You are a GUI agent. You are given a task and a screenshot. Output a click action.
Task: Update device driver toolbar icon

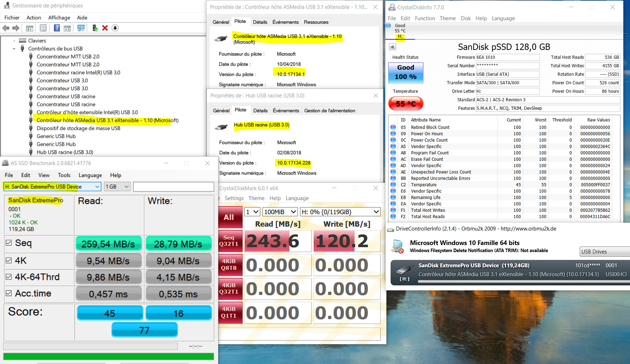coord(95,28)
